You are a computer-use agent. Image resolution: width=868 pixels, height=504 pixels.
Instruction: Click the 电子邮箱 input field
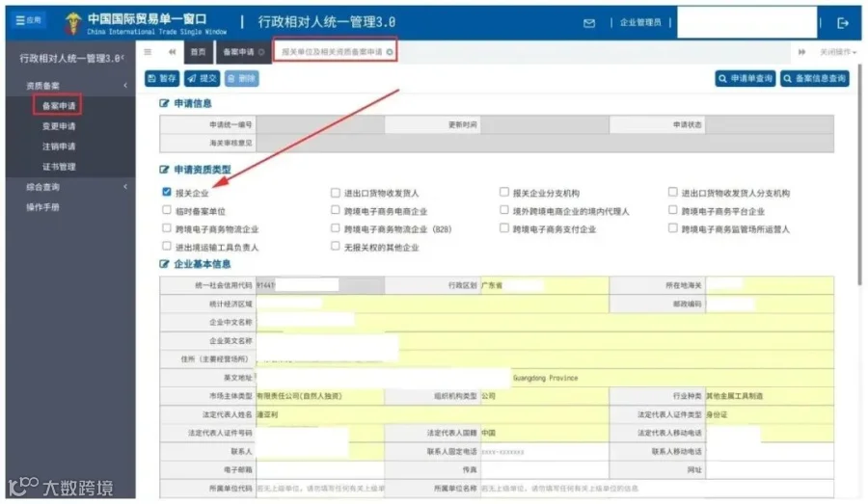[320, 469]
